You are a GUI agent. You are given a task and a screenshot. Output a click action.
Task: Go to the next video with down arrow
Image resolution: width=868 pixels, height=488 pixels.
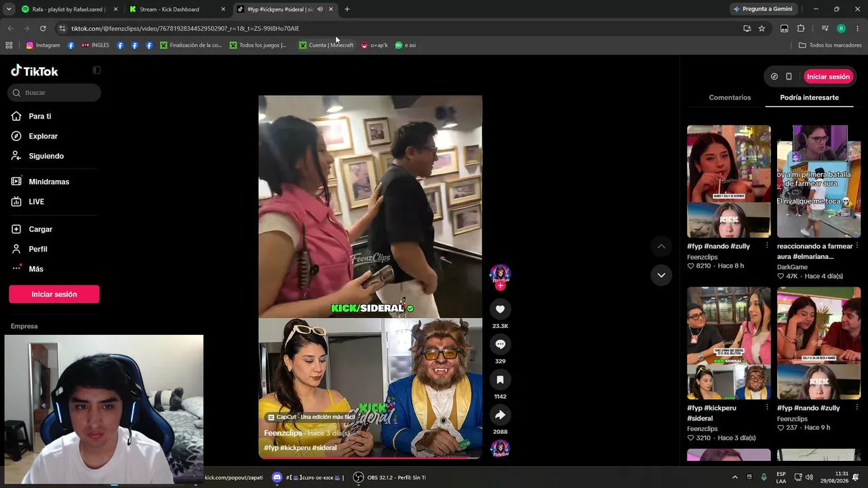[661, 275]
